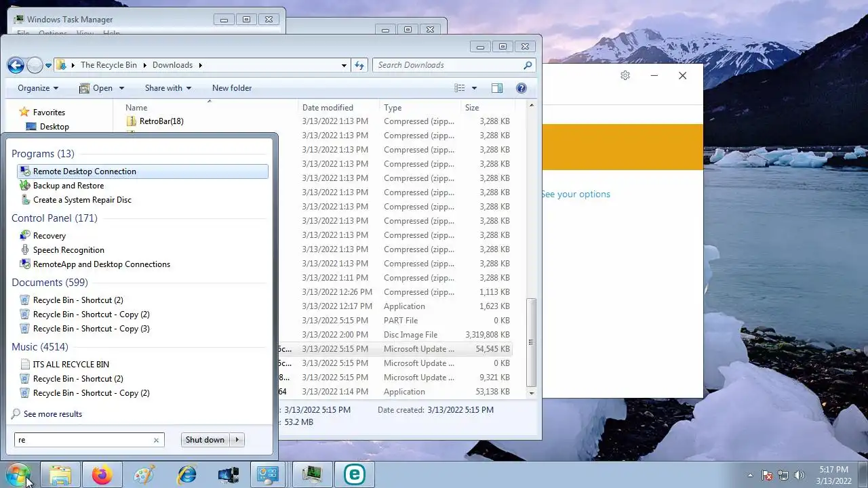Click the Shut down button
The width and height of the screenshot is (868, 488).
coord(205,440)
